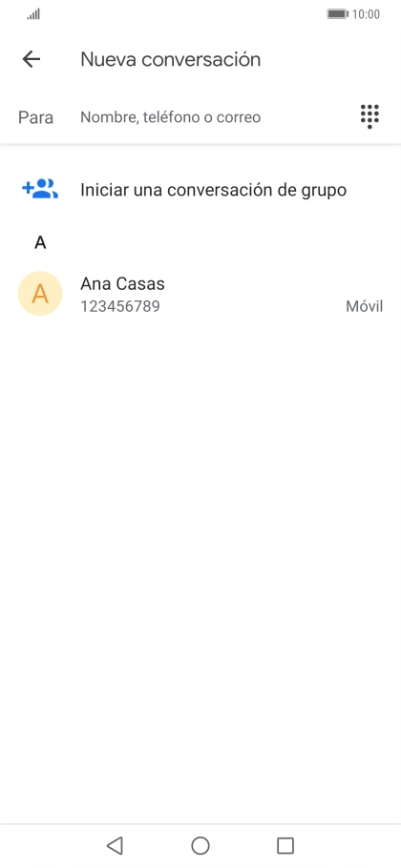The height and width of the screenshot is (868, 401).
Task: Tap empty area below contact list
Action: click(200, 570)
